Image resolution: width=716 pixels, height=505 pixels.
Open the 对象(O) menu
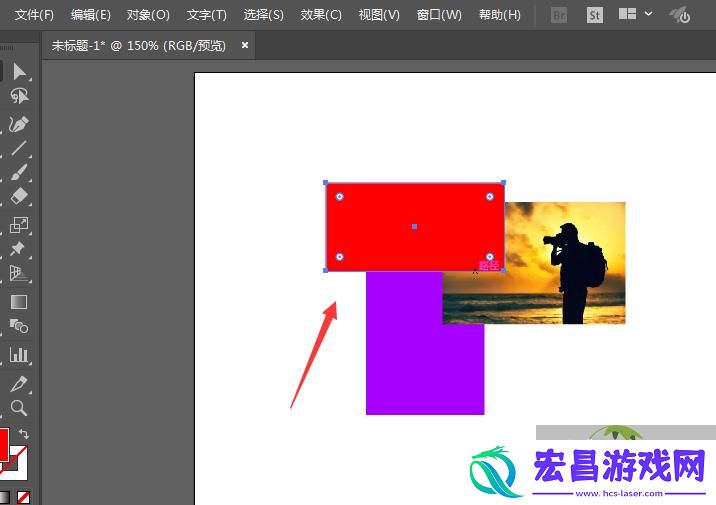pyautogui.click(x=148, y=15)
